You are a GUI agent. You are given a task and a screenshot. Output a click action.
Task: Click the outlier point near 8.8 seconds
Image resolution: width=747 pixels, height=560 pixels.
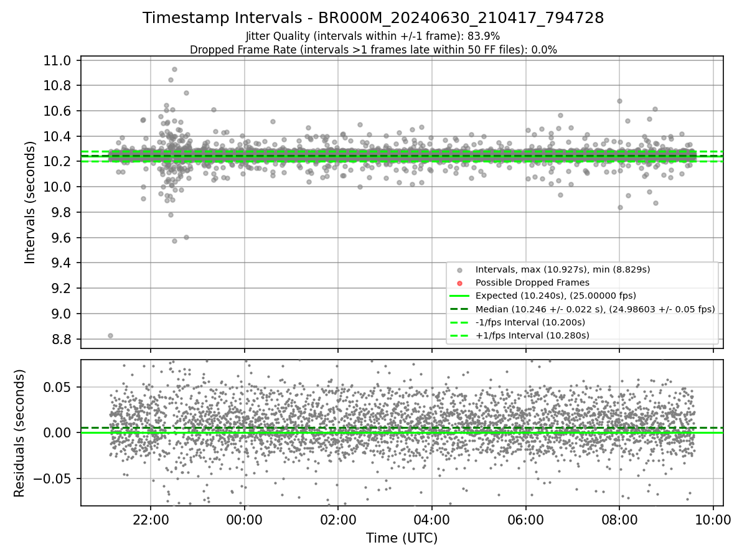pos(110,335)
